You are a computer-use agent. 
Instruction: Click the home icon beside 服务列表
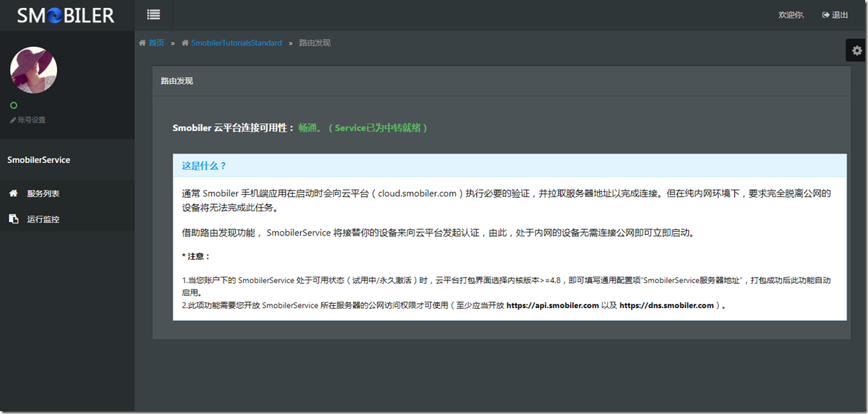[14, 193]
